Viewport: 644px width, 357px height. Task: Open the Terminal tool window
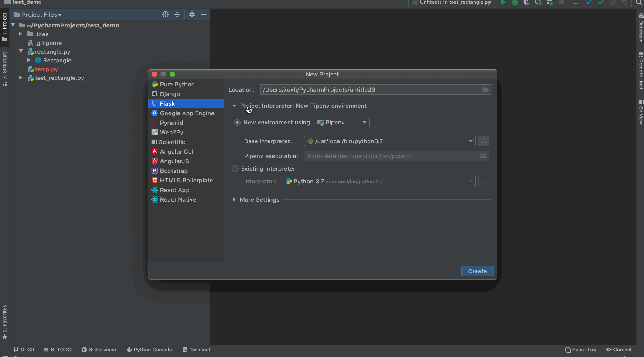pos(196,350)
